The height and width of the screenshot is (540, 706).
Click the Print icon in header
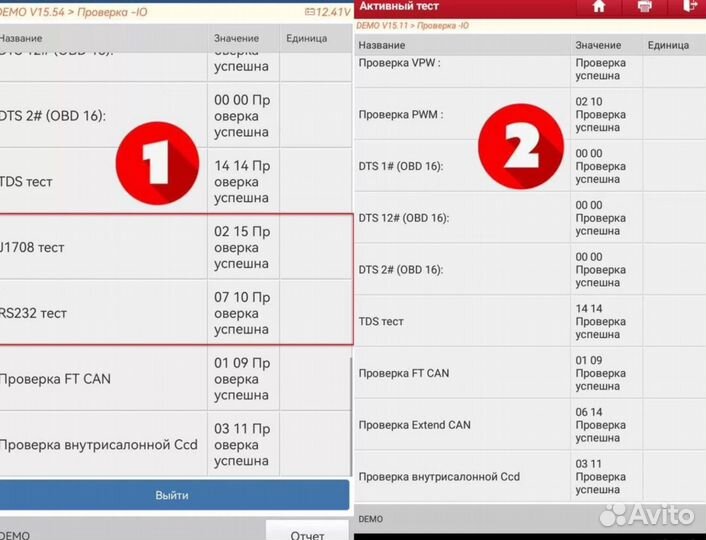tap(645, 7)
